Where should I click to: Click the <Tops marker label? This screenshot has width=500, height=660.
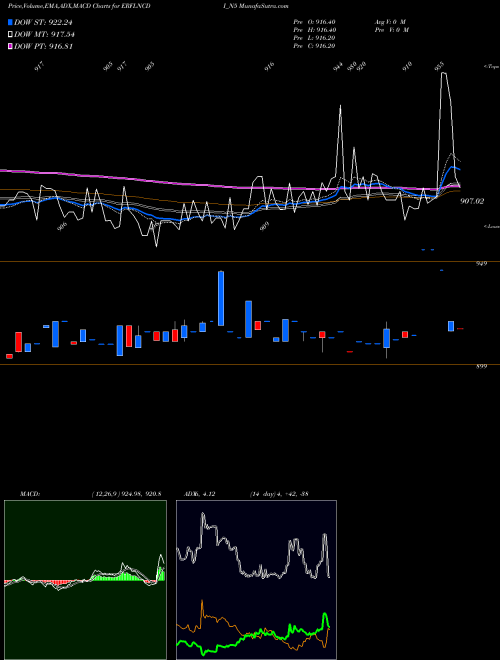(x=491, y=67)
